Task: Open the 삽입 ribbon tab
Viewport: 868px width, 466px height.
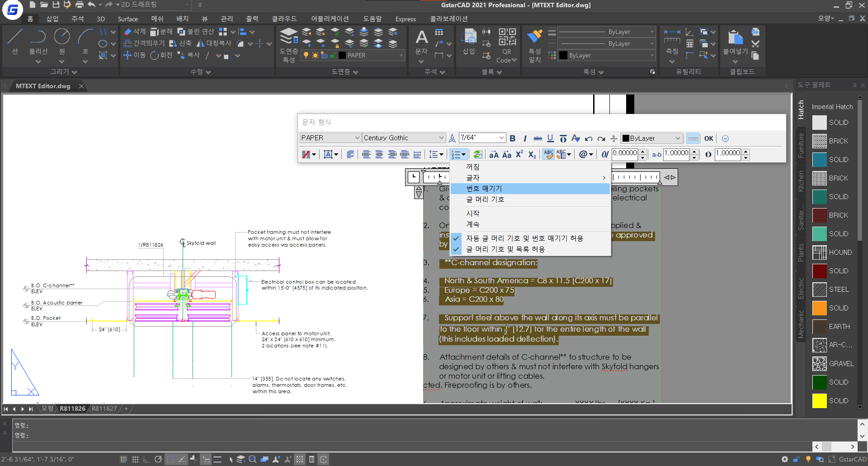Action: [52, 19]
